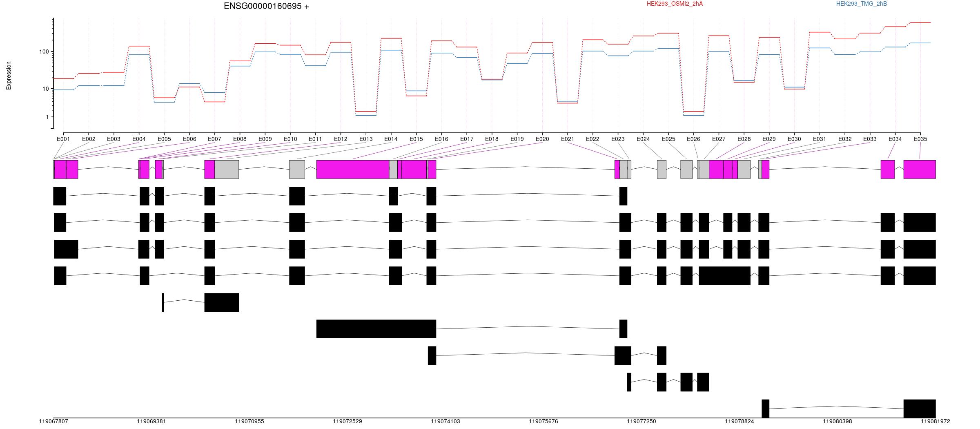Click exon label E016
The image size is (980, 429).
(x=441, y=139)
